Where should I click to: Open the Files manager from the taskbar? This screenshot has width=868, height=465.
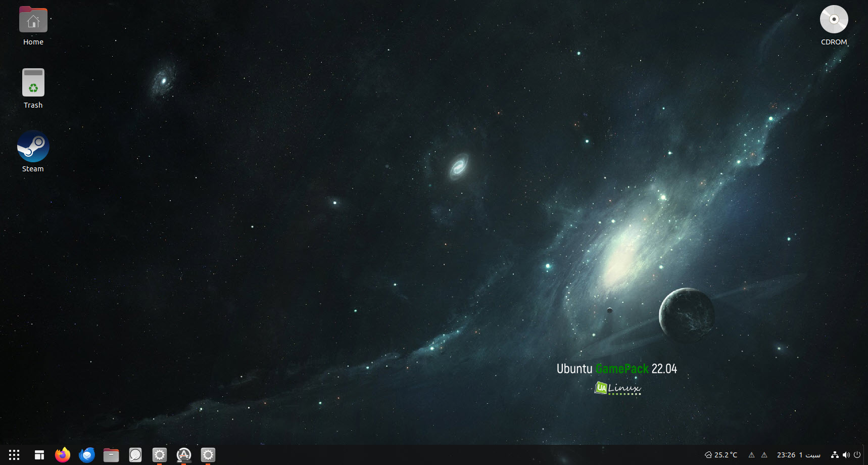[111, 455]
